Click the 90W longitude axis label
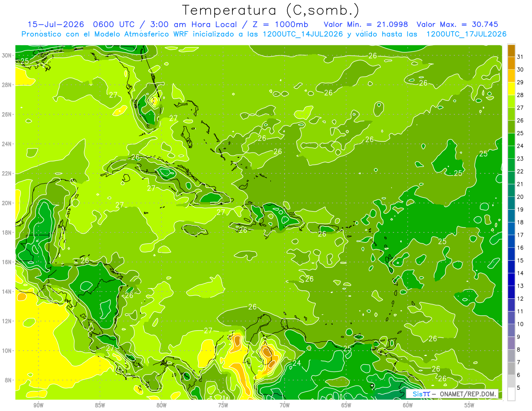This screenshot has height=411, width=532. click(38, 405)
